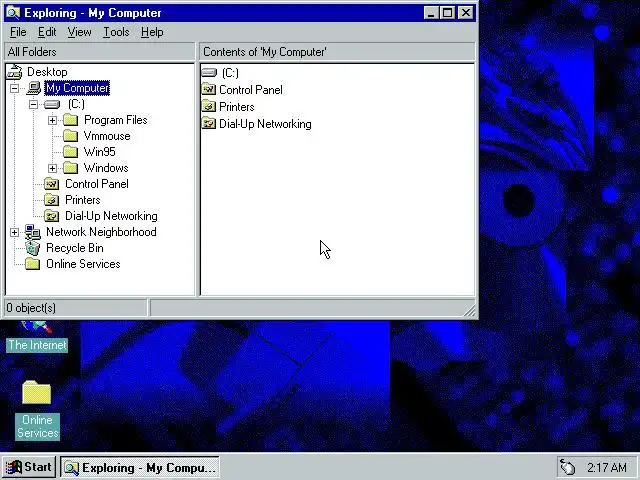Image resolution: width=640 pixels, height=480 pixels.
Task: Click the Online Services desktop folder icon
Action: pyautogui.click(x=37, y=393)
